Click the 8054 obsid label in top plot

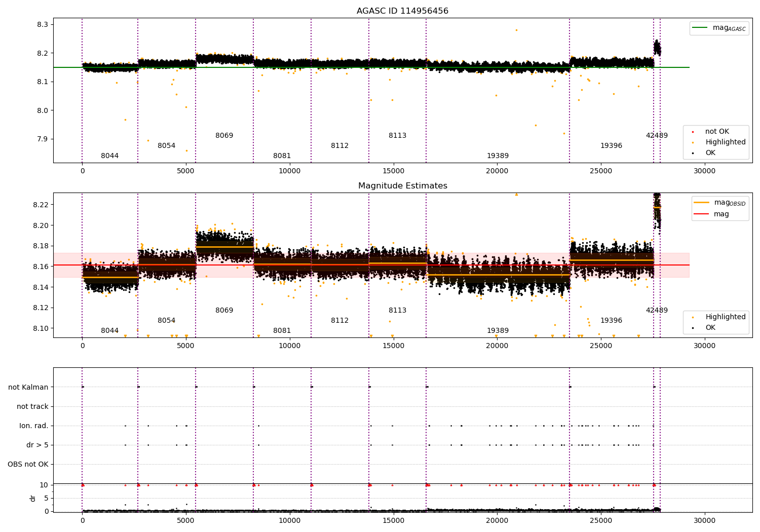(x=166, y=146)
